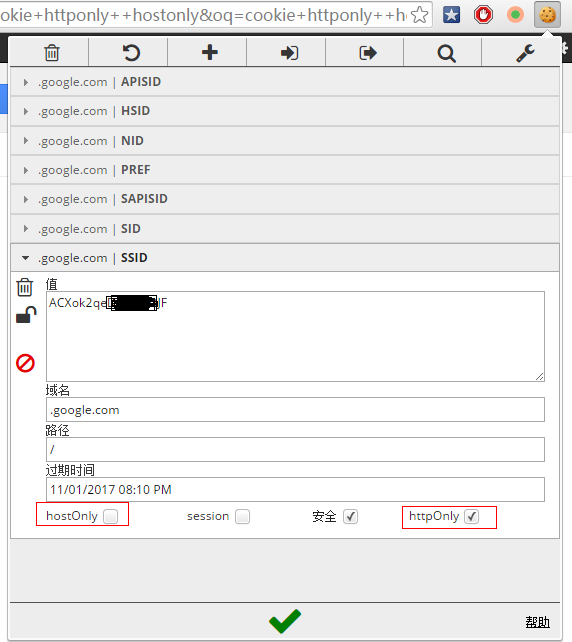Uncheck the 安全 (secure) checkbox
This screenshot has width=572, height=642.
350,516
